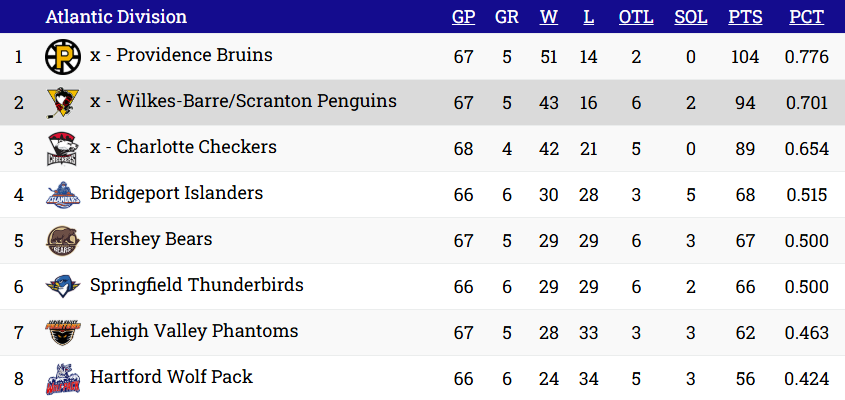
Task: Sort table by W column header
Action: 548,17
